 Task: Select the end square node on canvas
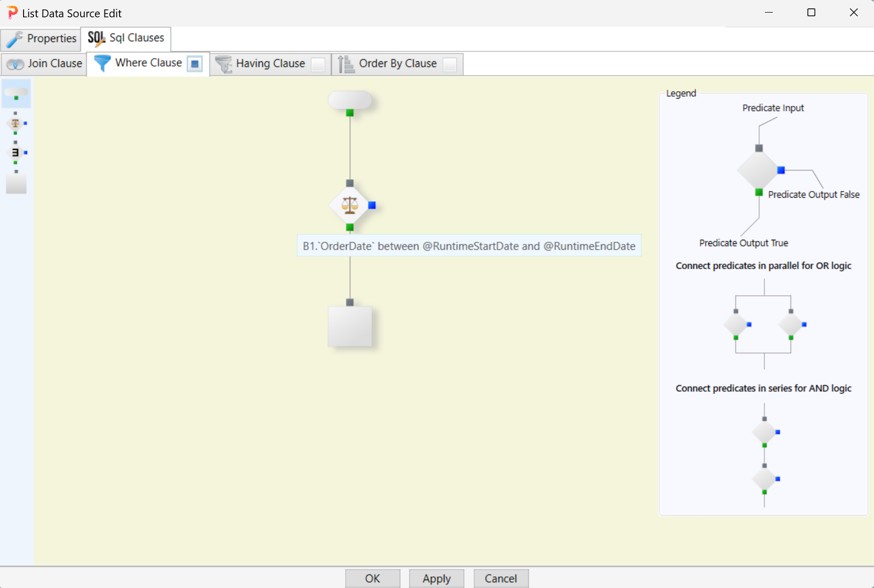point(350,326)
